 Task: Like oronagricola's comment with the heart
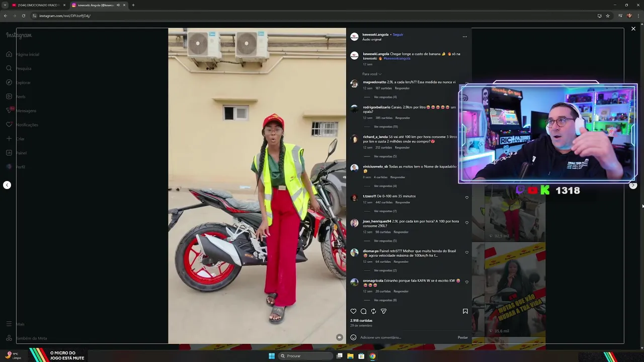coord(466,282)
